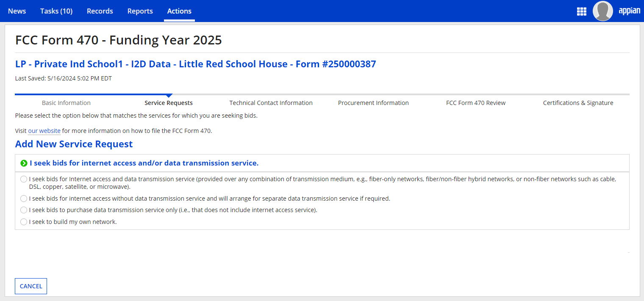The width and height of the screenshot is (644, 301).
Task: Open the Tasks (10) tab
Action: pos(56,11)
